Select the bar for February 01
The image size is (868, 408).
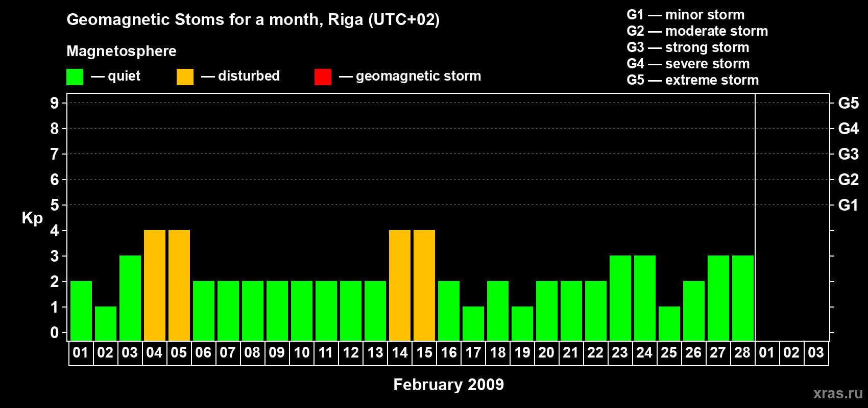tap(81, 311)
